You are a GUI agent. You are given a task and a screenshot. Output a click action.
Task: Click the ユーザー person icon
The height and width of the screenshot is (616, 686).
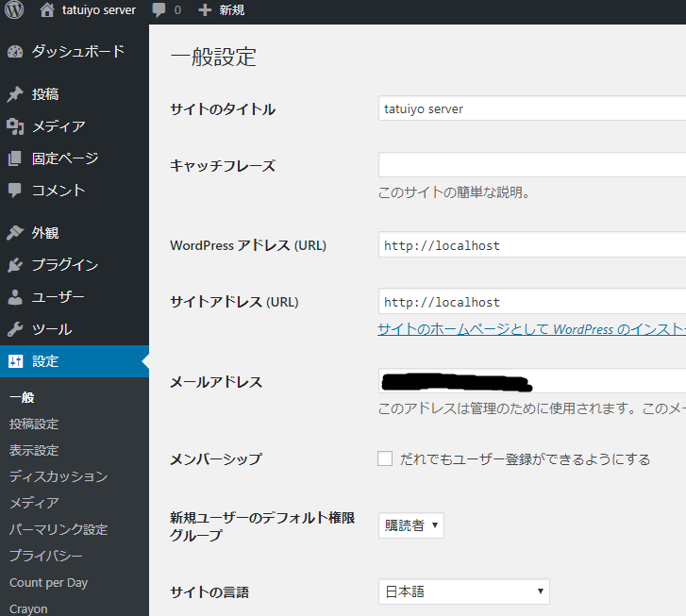coord(15,297)
